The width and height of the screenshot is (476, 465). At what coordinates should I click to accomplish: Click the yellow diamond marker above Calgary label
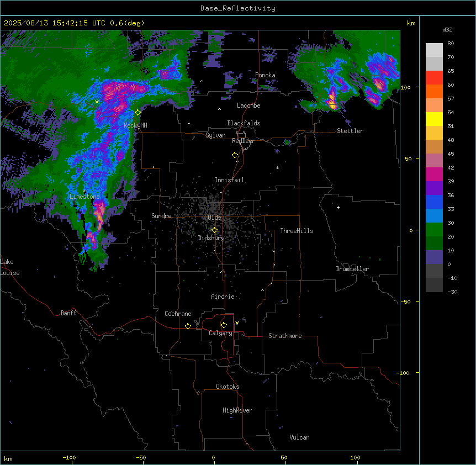(x=224, y=325)
